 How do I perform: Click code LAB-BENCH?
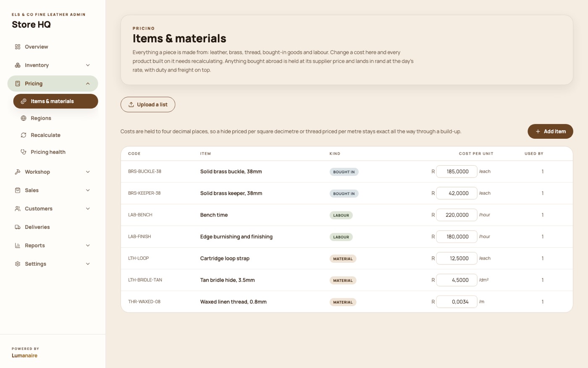[x=140, y=215]
